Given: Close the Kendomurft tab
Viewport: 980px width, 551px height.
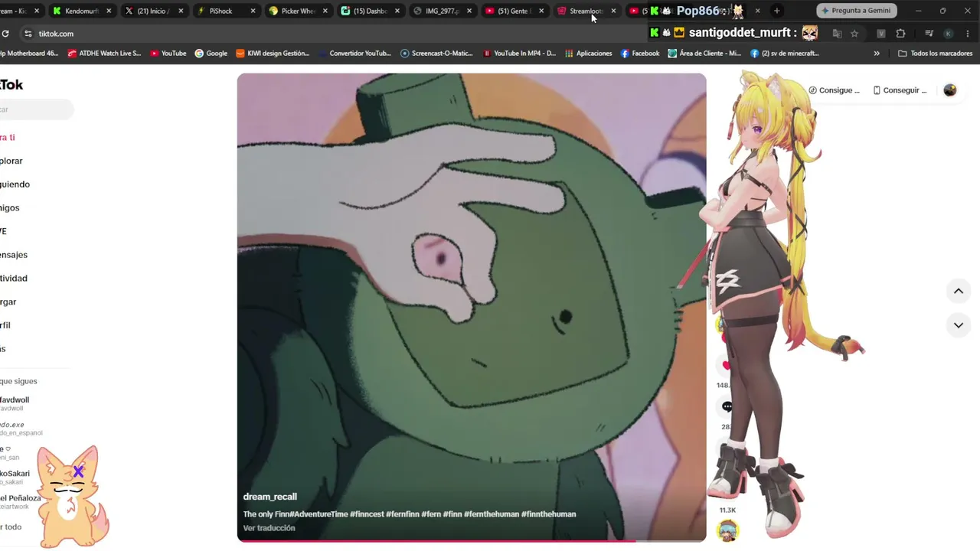Looking at the screenshot, I should coord(109,11).
